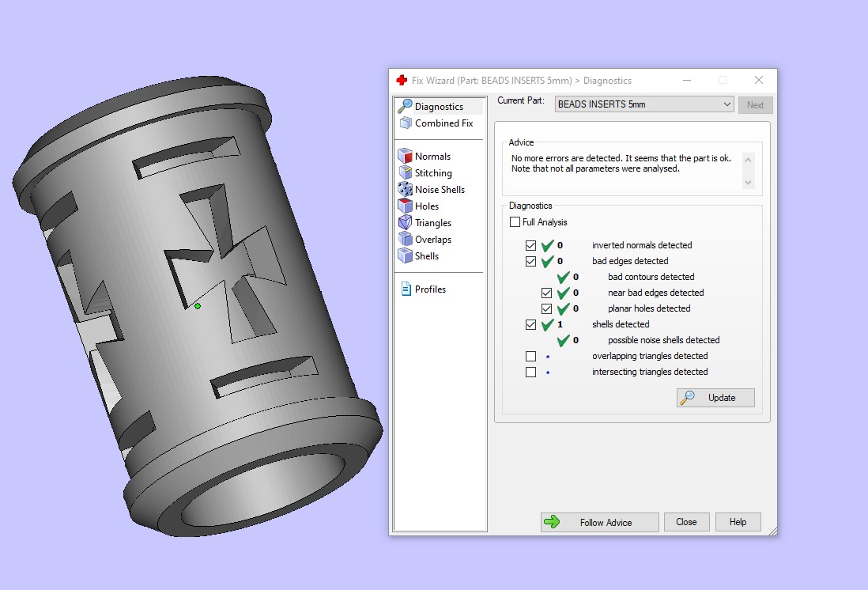Enable overlapping triangles detected checkbox
The height and width of the screenshot is (590, 868).
point(531,356)
